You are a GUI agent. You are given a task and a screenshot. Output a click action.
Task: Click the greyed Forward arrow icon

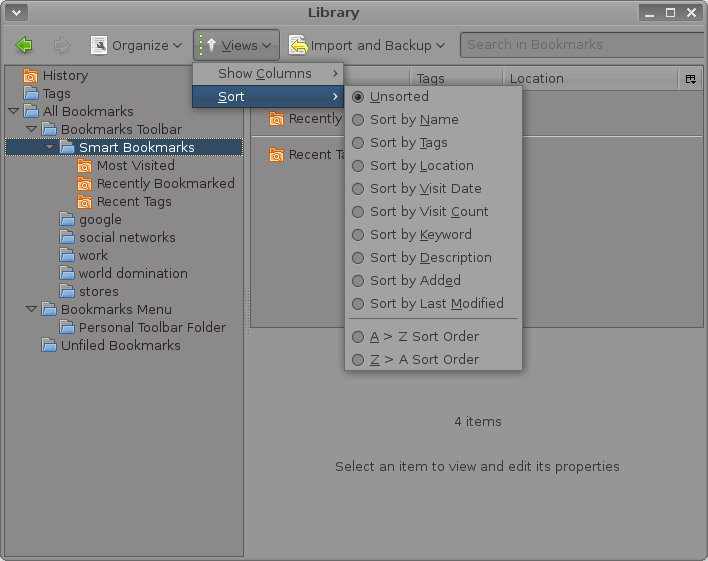pyautogui.click(x=62, y=45)
